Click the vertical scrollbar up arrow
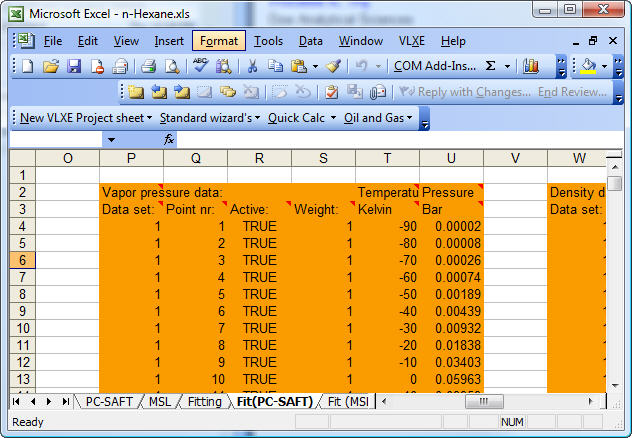 point(615,166)
